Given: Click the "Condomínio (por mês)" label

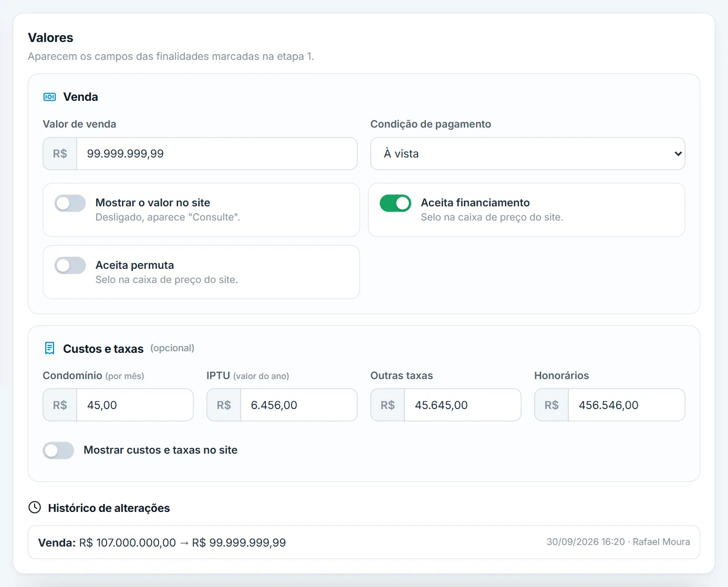Looking at the screenshot, I should click(x=93, y=375).
